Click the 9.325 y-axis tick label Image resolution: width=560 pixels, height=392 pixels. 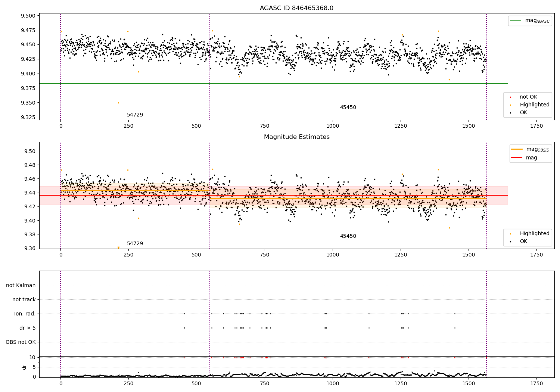[28, 117]
